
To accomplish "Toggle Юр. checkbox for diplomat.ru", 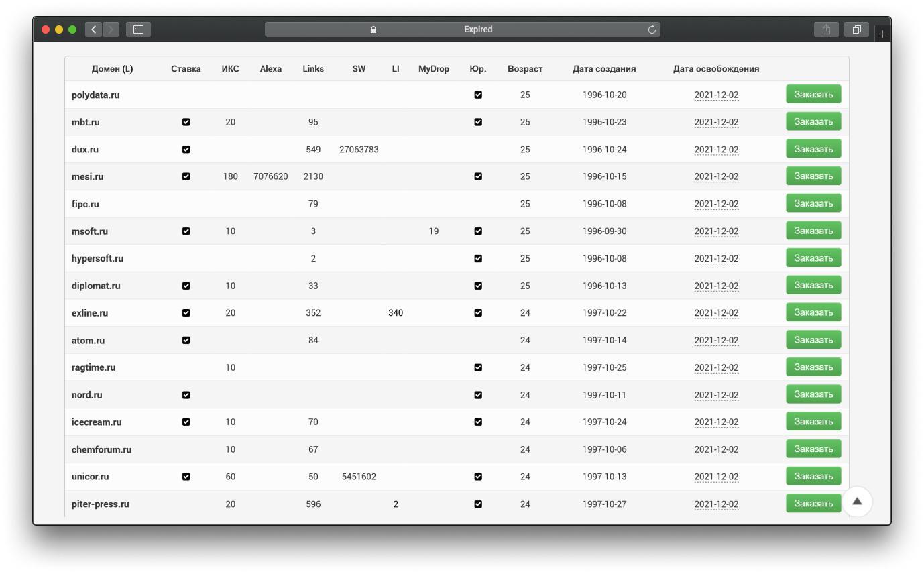I will coord(478,286).
